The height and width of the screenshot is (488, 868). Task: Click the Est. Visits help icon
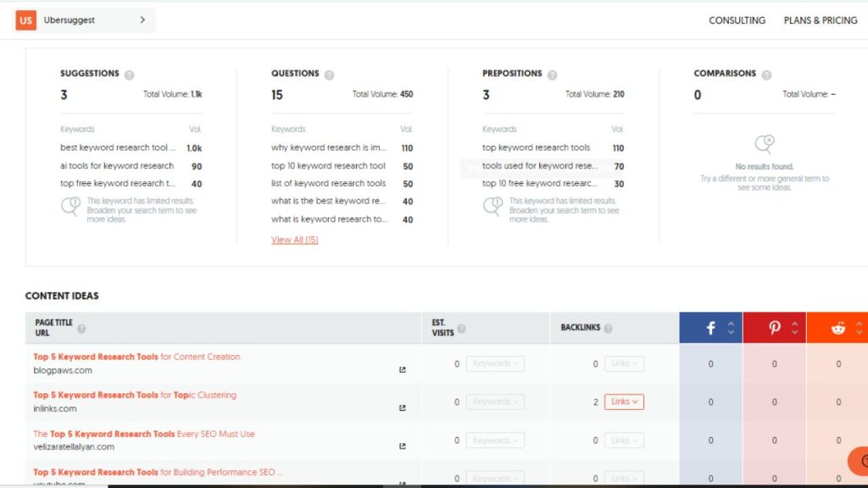point(462,329)
